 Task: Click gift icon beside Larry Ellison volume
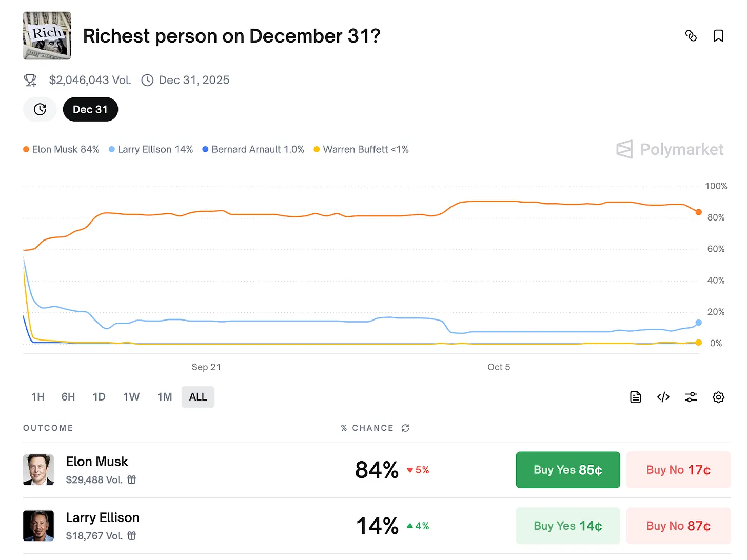point(132,536)
